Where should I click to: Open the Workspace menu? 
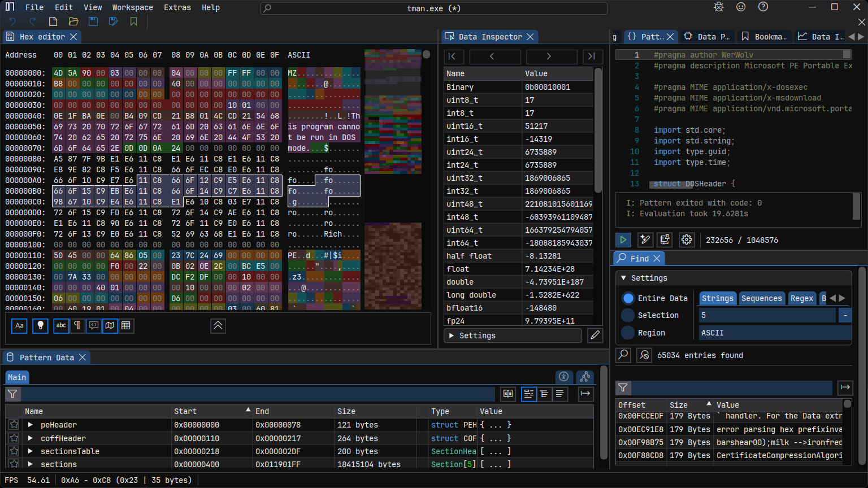click(132, 7)
